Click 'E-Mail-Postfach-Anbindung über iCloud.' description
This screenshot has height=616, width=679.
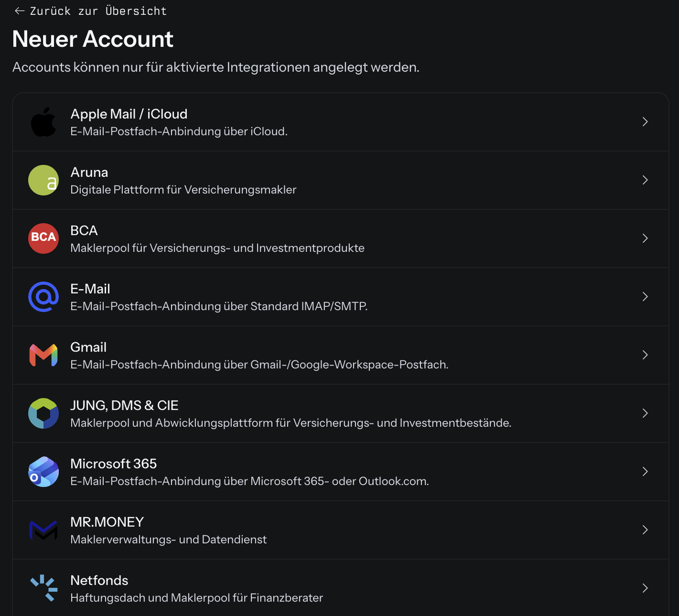pos(179,131)
